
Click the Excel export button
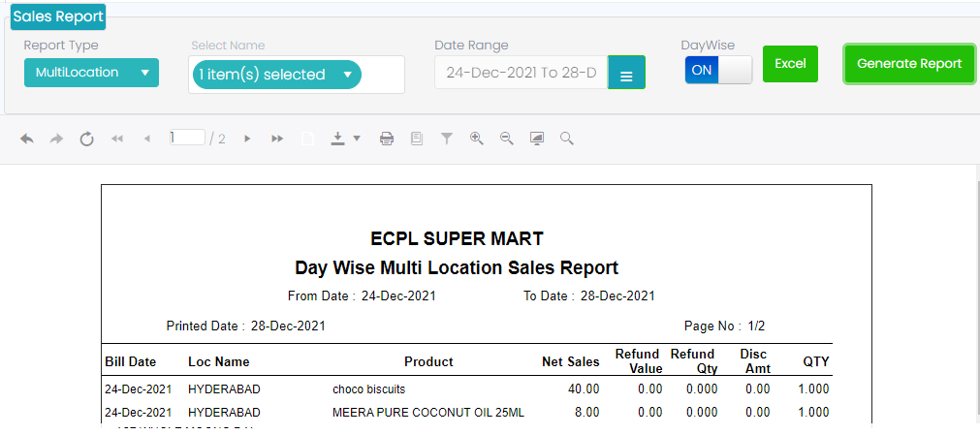point(790,64)
